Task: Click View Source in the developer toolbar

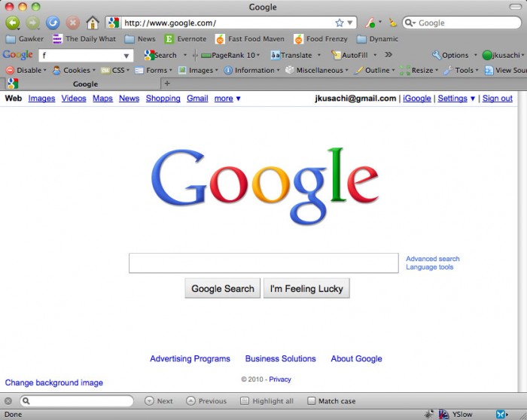Action: pos(505,70)
